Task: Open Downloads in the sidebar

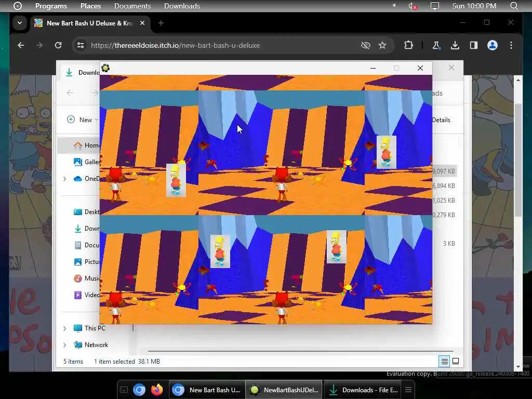Action: tap(87, 229)
